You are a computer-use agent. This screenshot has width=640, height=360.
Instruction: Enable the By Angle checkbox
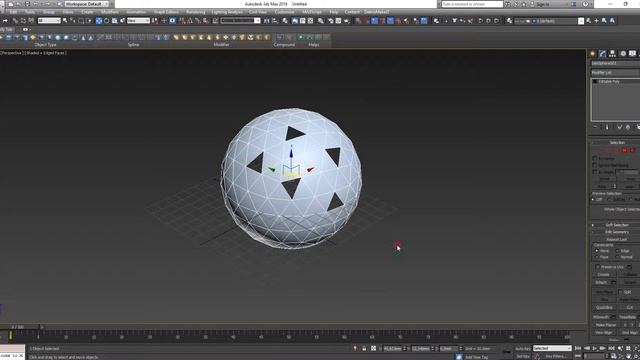595,172
